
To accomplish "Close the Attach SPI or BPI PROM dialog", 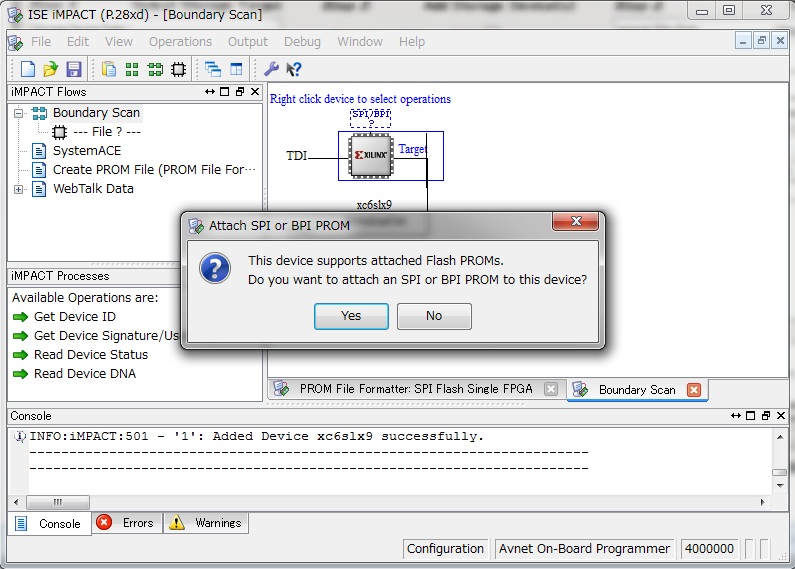I will point(575,221).
